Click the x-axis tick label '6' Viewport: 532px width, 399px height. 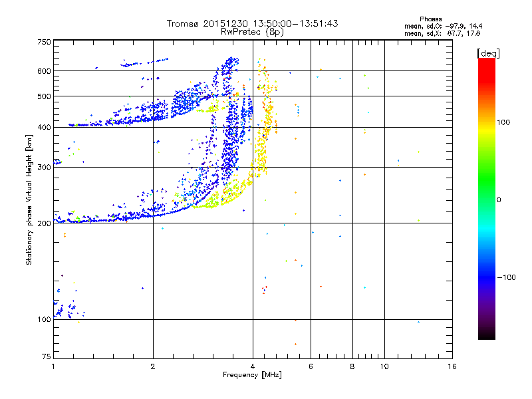311,366
